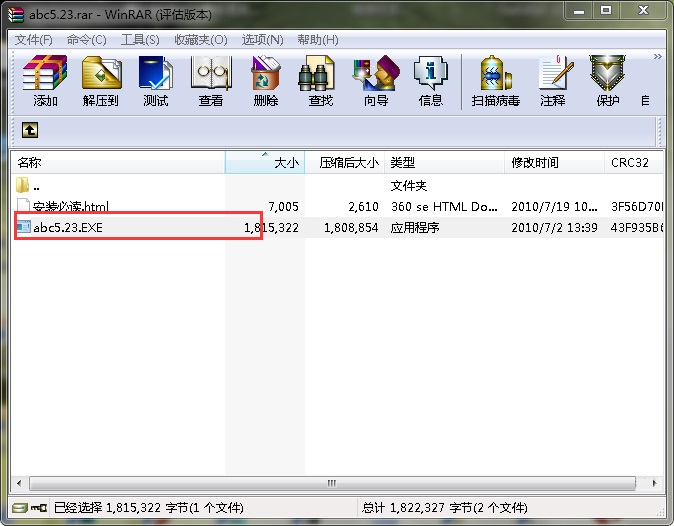This screenshot has width=674, height=526.
Task: Click date cell 2010/7/2 13:39
Action: [554, 227]
